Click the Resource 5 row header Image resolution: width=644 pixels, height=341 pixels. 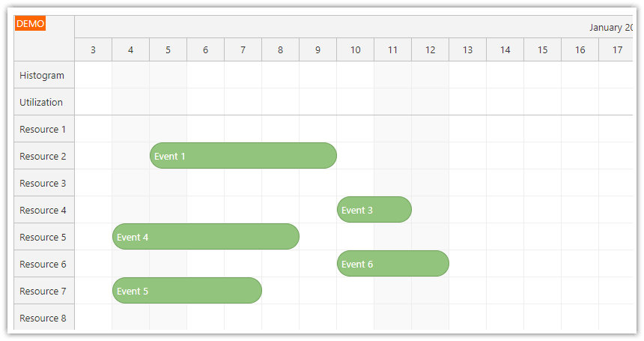coord(43,238)
